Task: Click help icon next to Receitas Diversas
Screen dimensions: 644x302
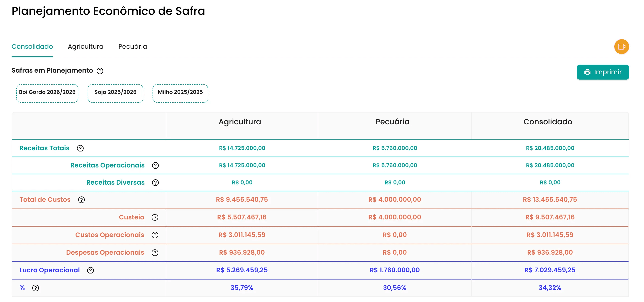Action: click(x=155, y=183)
